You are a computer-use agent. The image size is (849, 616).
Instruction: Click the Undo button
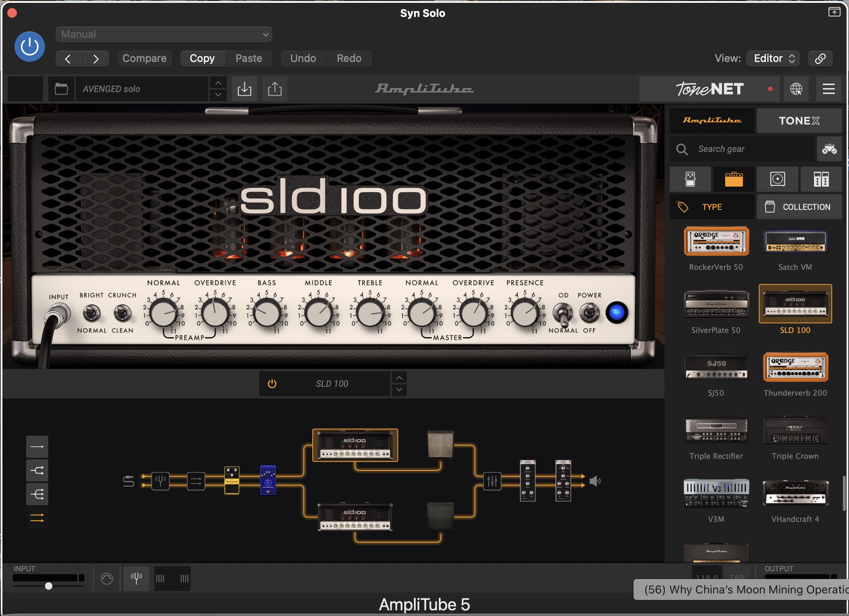click(x=303, y=59)
